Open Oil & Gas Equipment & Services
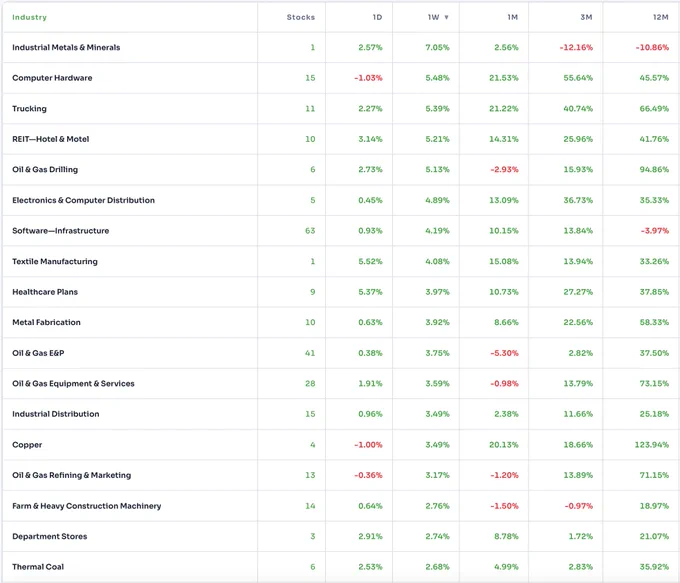This screenshot has width=680, height=583. 73,383
